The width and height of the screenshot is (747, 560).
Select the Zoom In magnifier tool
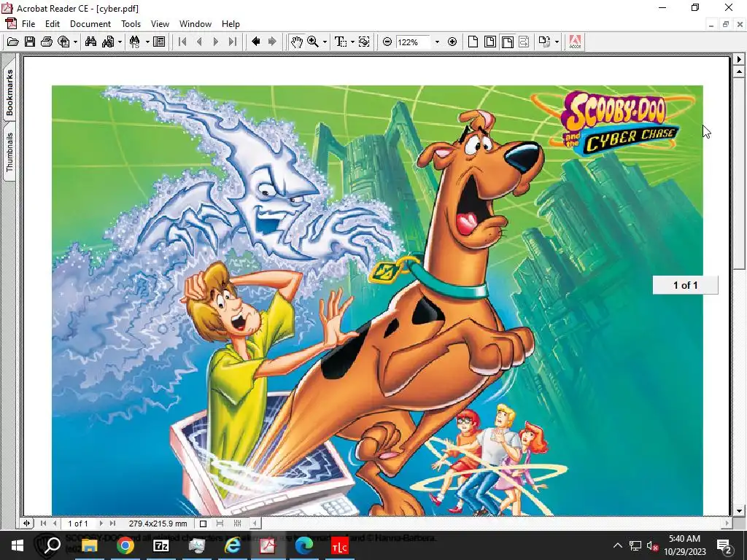313,42
